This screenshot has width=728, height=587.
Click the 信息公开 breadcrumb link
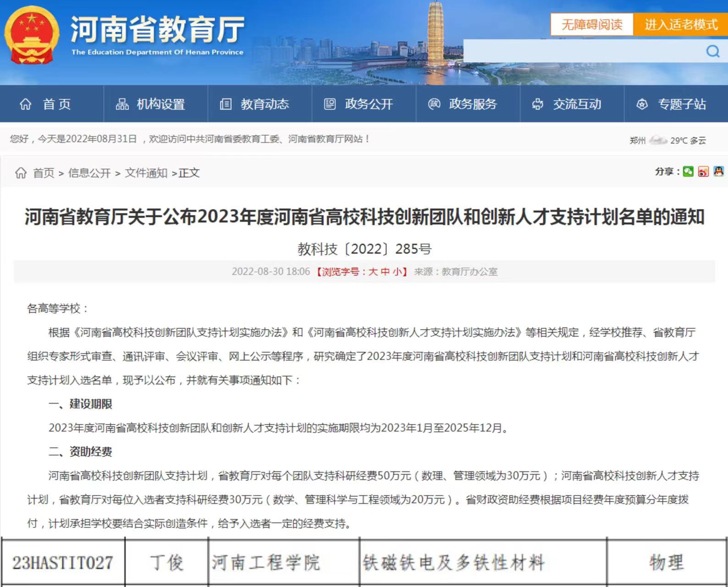click(x=89, y=173)
